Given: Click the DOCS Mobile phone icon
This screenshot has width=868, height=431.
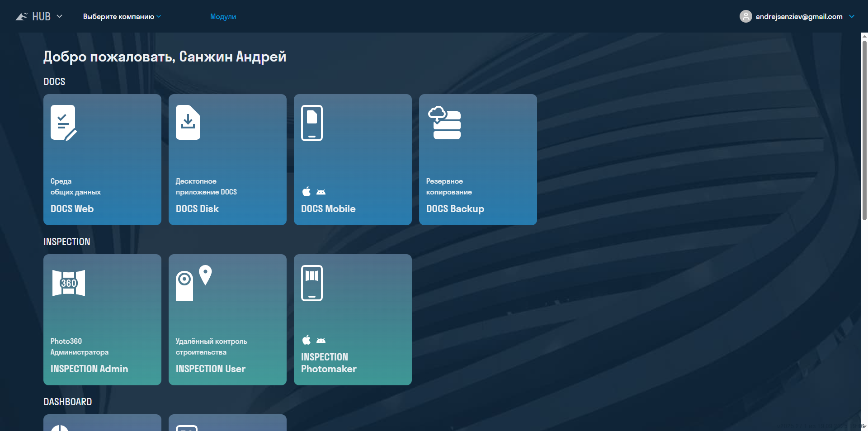Looking at the screenshot, I should [x=312, y=123].
